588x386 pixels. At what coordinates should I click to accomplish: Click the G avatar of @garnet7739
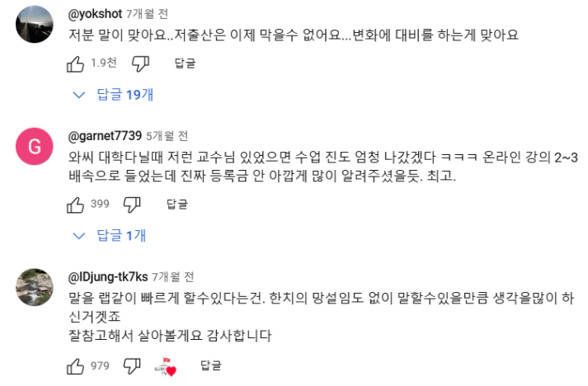[x=35, y=148]
